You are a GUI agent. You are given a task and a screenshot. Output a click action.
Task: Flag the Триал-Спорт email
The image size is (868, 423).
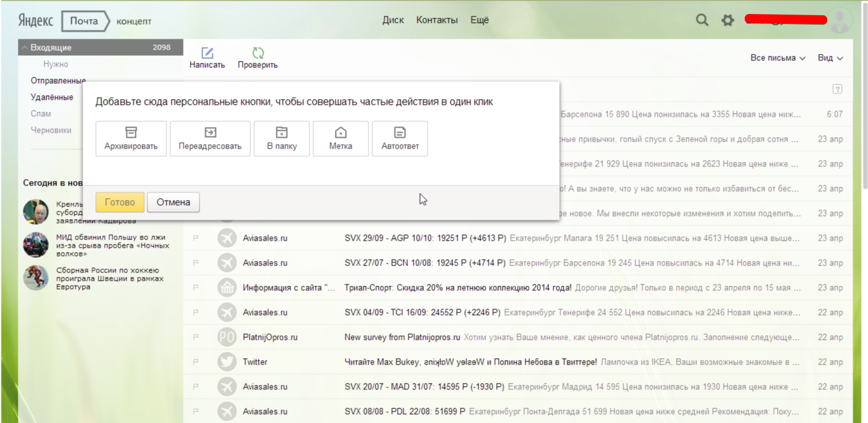(x=196, y=288)
